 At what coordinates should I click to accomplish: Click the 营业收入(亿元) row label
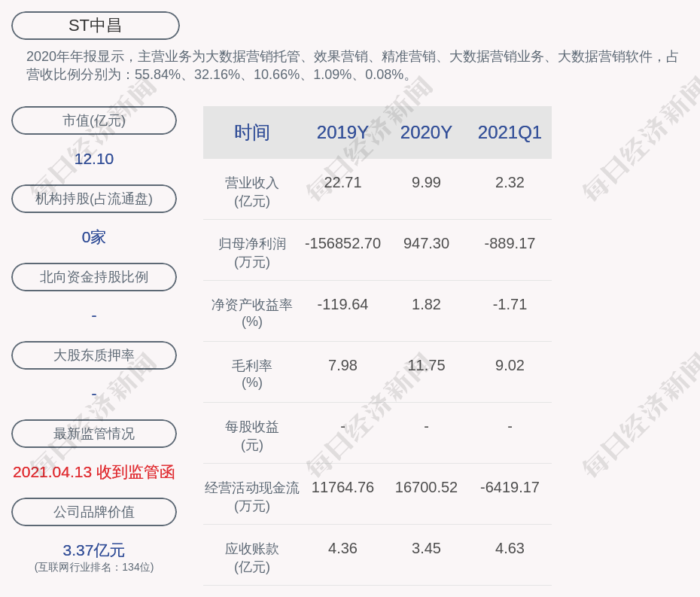(x=252, y=192)
